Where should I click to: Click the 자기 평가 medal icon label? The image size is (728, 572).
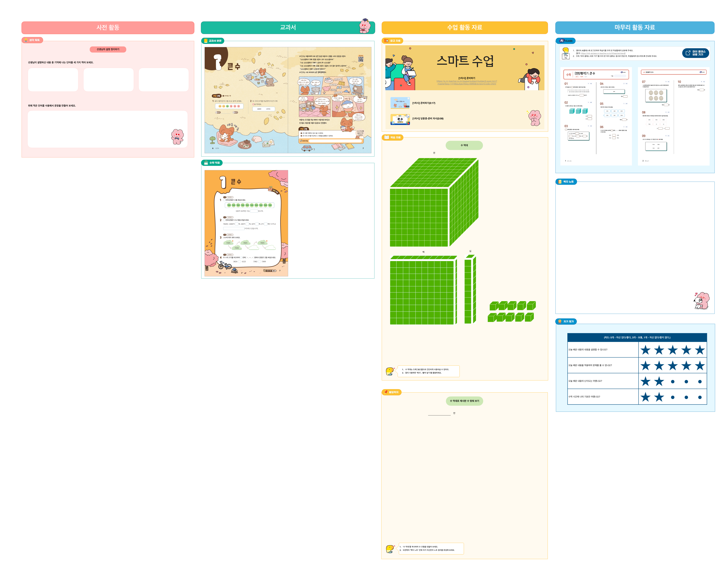pos(566,321)
